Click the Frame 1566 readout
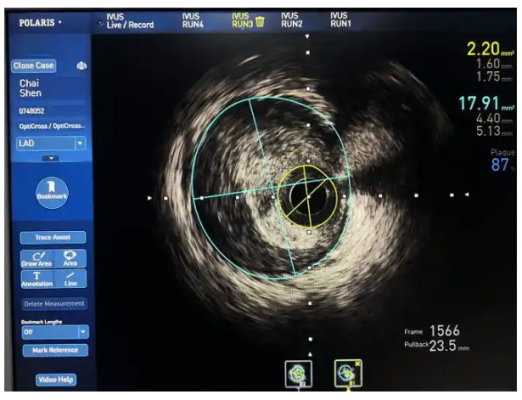The height and width of the screenshot is (400, 522). pos(432,331)
